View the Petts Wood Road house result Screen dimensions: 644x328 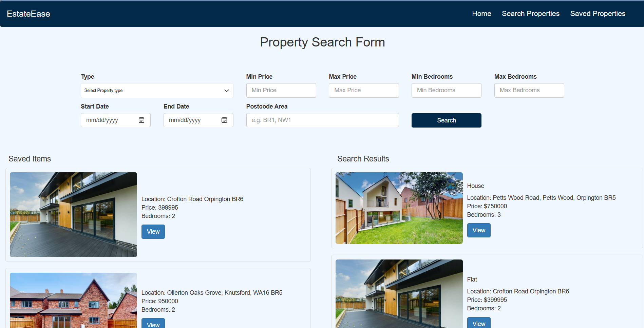[x=478, y=230]
